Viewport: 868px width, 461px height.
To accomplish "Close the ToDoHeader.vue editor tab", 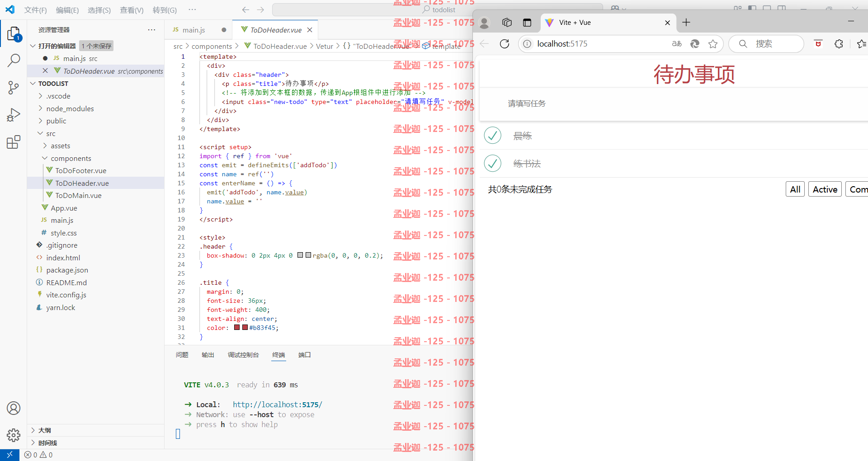I will coord(310,30).
